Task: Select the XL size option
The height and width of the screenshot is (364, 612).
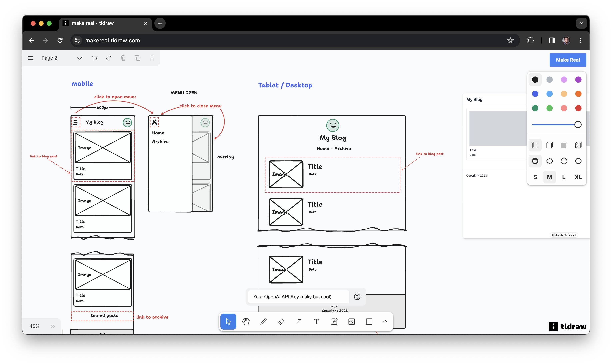Action: (578, 177)
